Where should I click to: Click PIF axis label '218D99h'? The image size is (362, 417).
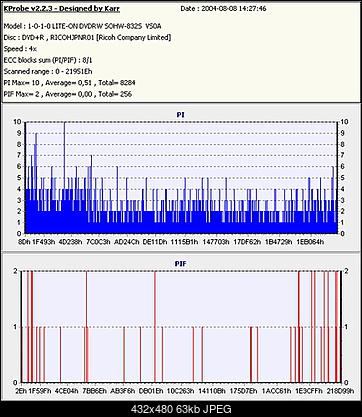coord(339,391)
